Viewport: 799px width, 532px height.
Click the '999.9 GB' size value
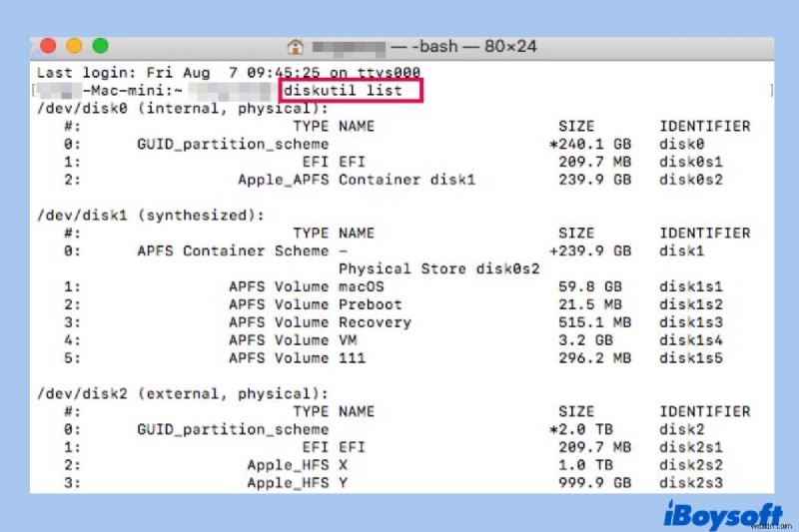click(594, 483)
